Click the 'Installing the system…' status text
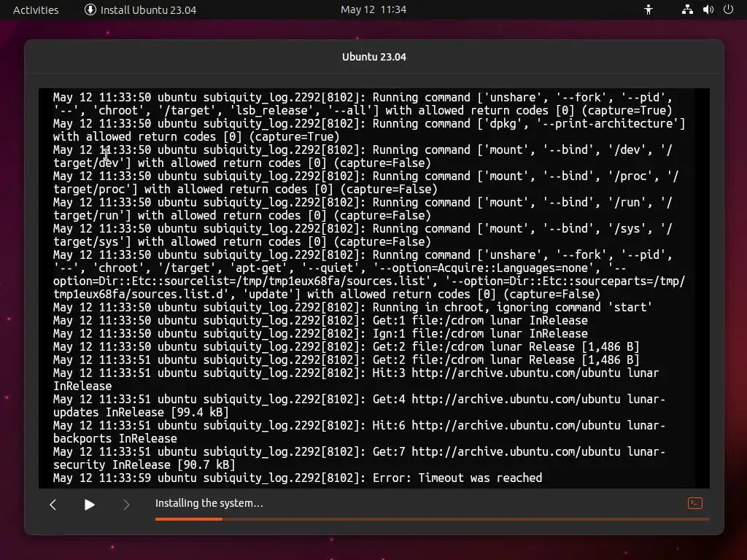This screenshot has height=560, width=747. pos(209,503)
